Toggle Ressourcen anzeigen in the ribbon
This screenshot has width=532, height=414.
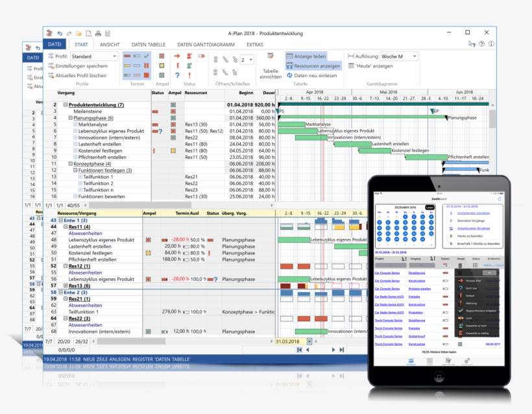pos(312,66)
